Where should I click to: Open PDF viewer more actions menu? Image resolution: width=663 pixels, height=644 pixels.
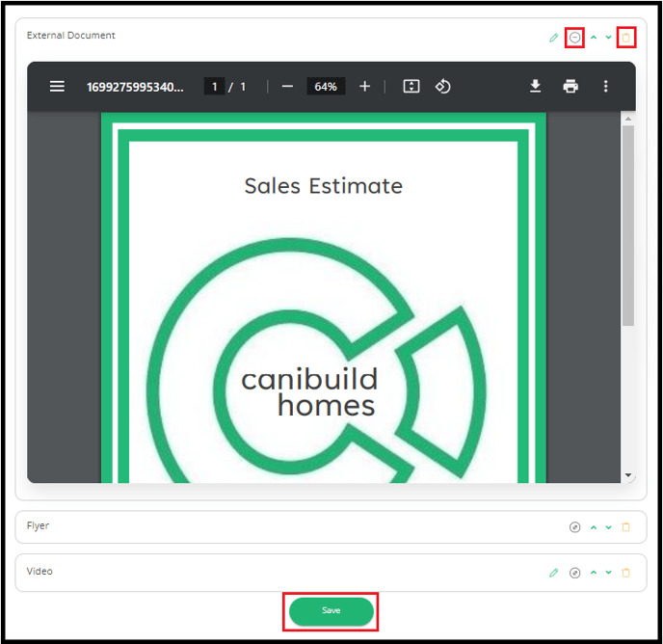click(605, 87)
